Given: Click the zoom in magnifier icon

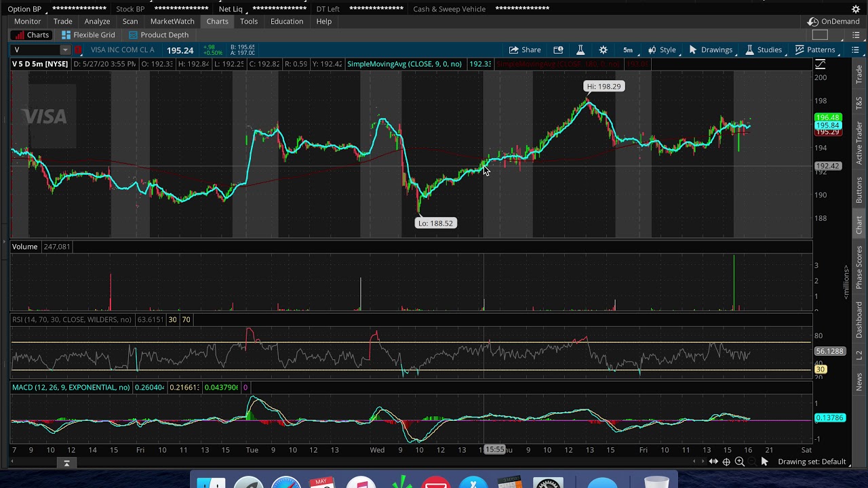Looking at the screenshot, I should pyautogui.click(x=740, y=462).
